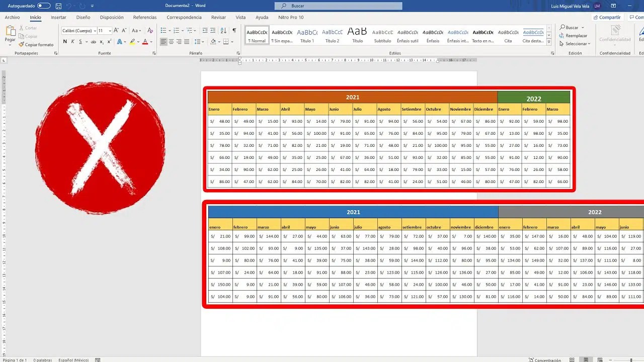Toggle Italic (K) formatting
This screenshot has height=362, width=644.
click(x=72, y=42)
